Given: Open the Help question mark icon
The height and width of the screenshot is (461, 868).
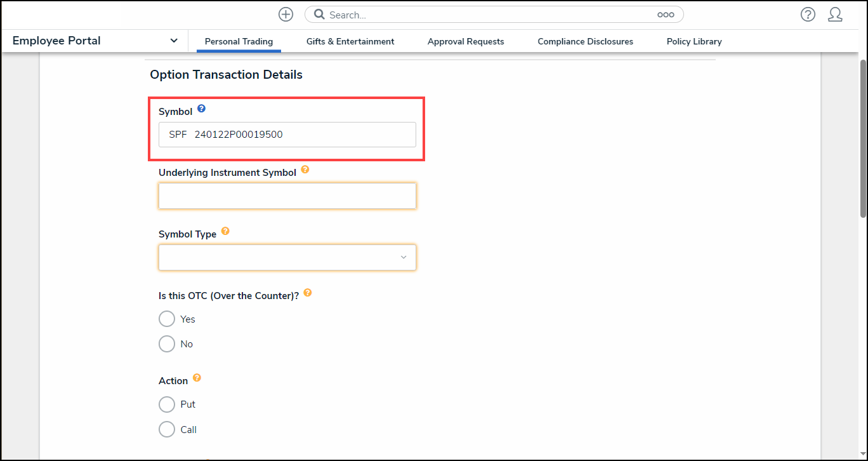Looking at the screenshot, I should pyautogui.click(x=808, y=15).
